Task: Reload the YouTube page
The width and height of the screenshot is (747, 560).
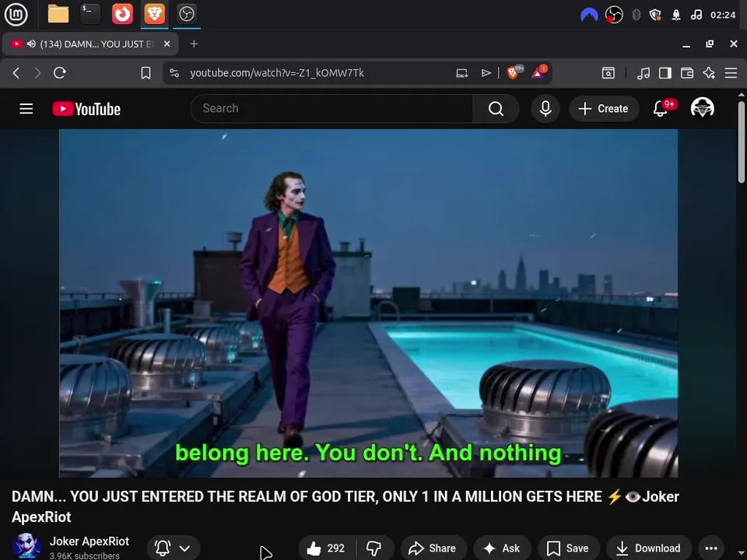Action: [60, 73]
